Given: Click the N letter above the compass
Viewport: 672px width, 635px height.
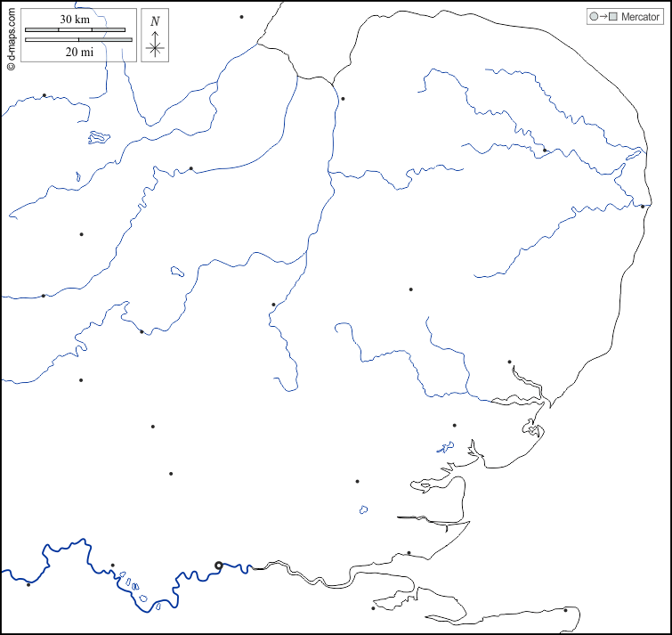Looking at the screenshot, I should click(155, 20).
